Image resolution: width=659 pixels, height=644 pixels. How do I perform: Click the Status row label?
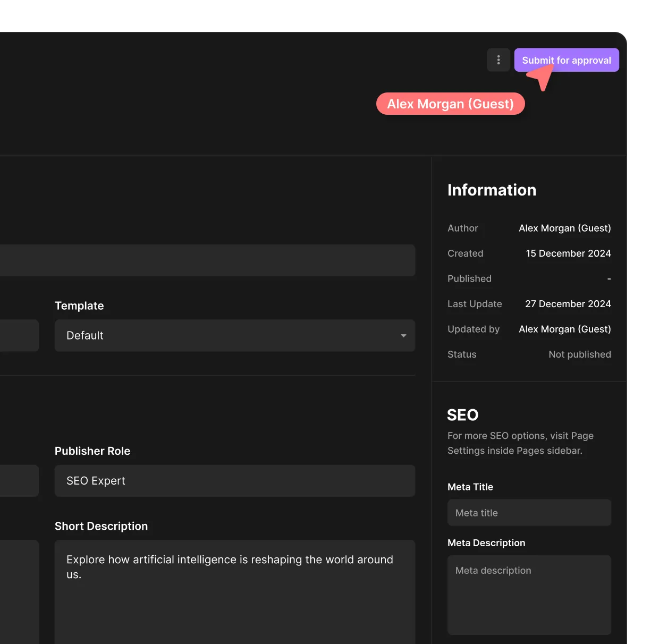click(x=462, y=354)
